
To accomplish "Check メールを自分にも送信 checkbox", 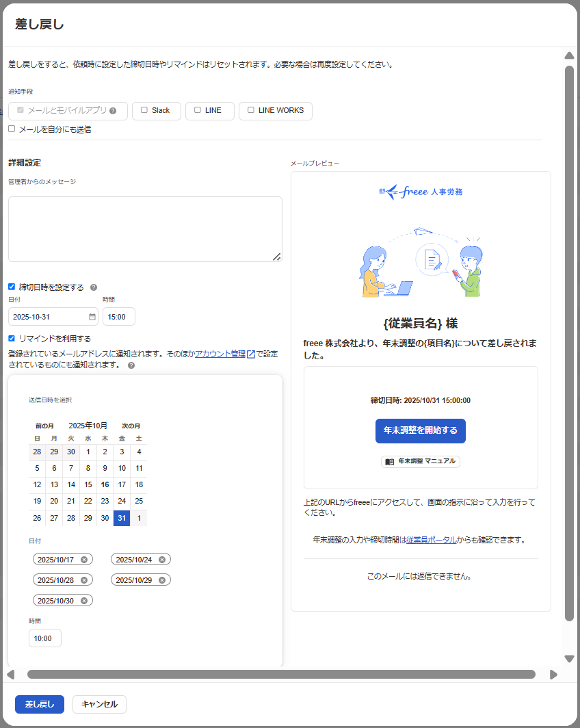I will coord(12,129).
